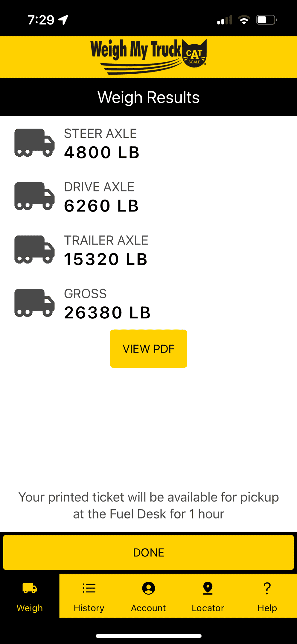Tap the 15320 LB trailer axle value
The image size is (297, 644).
[x=106, y=259]
